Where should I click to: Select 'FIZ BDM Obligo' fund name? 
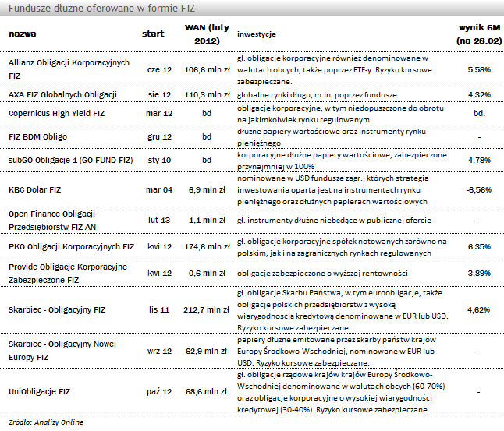(38, 137)
